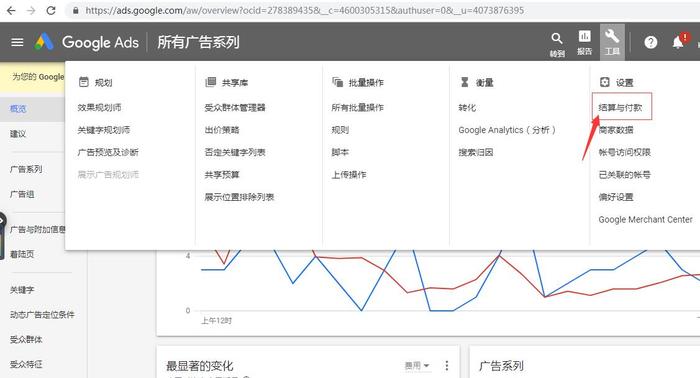Select 关键字 in left sidebar

[x=22, y=290]
